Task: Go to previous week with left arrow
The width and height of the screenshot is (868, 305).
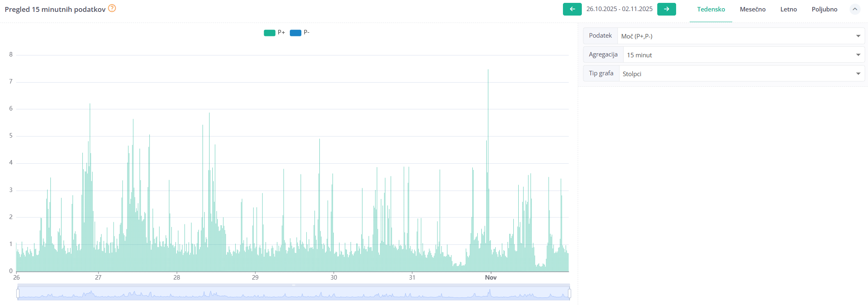Action: coord(572,9)
